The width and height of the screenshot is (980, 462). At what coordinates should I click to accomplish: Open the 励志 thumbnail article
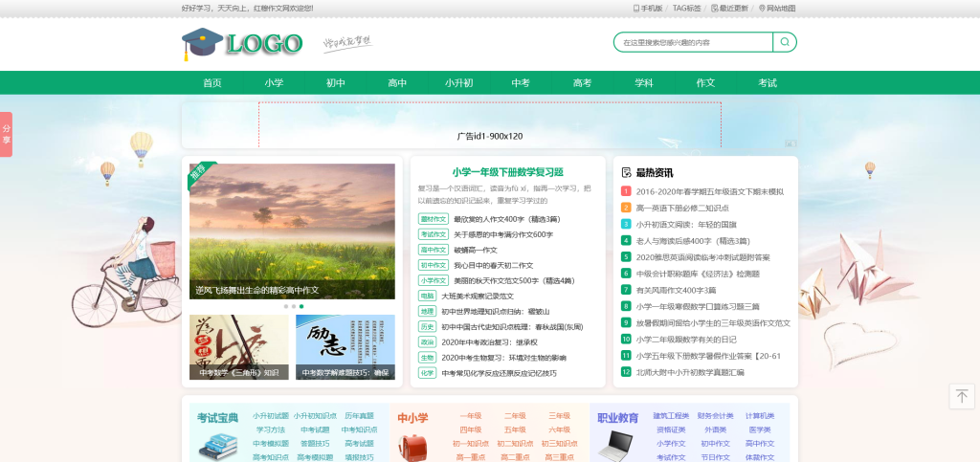[345, 347]
